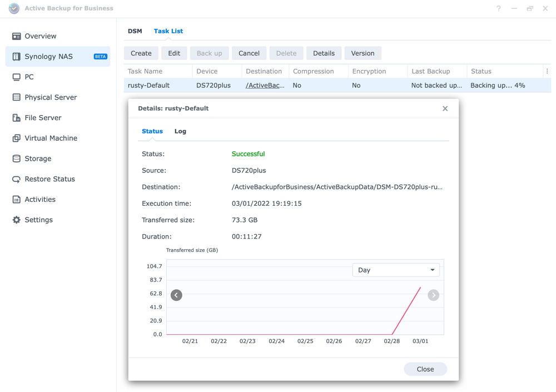Viewport: 556px width, 392px height.
Task: Click the File Server icon
Action: 16,118
